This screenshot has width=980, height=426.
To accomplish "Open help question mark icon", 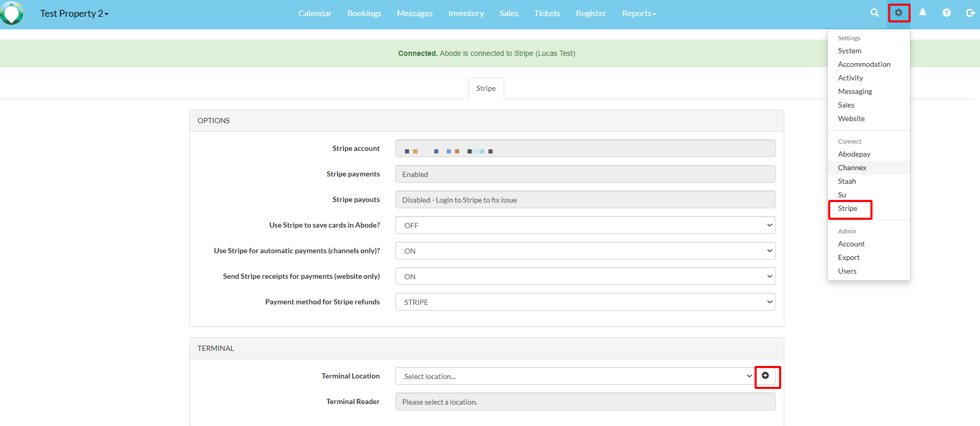I will click(x=947, y=13).
